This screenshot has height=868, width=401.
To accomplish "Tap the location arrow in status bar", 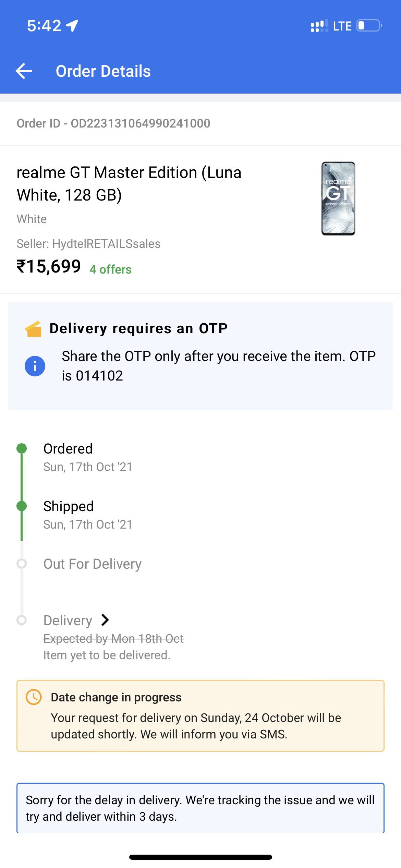I will 72,26.
